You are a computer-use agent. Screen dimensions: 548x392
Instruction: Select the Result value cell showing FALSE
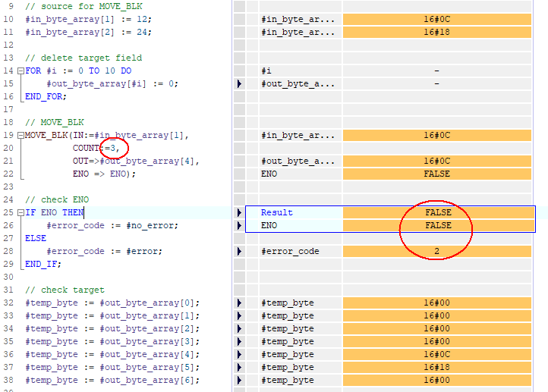point(437,213)
